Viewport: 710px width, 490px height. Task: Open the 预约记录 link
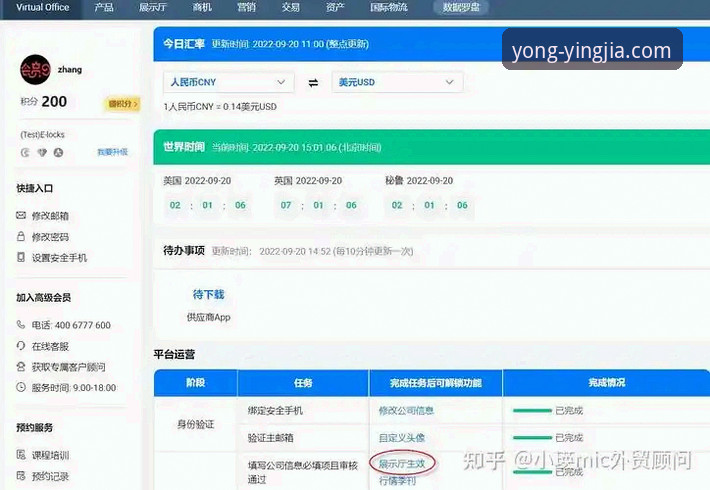coord(50,476)
